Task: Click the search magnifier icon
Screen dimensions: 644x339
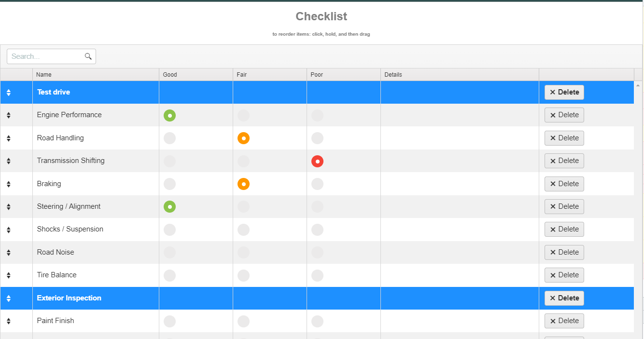Action: click(x=88, y=56)
